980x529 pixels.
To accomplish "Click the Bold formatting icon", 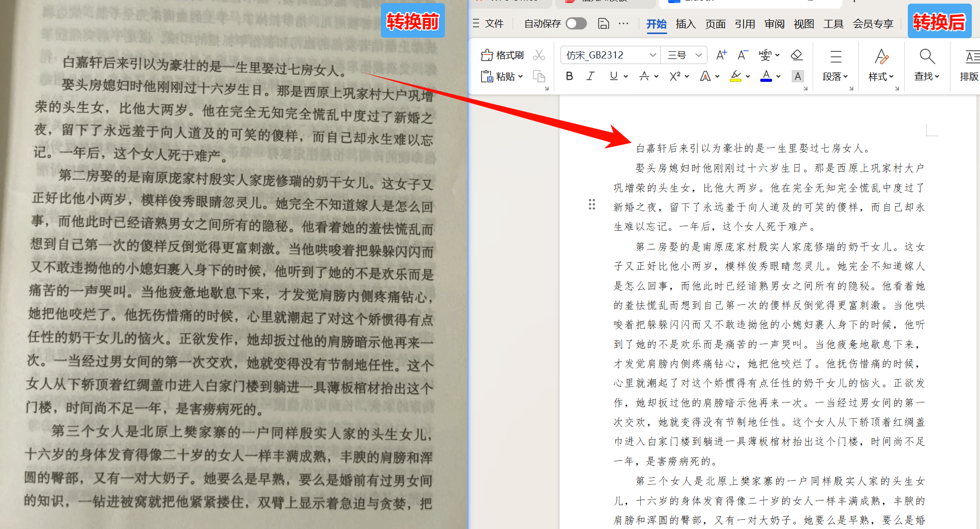I will [x=569, y=76].
